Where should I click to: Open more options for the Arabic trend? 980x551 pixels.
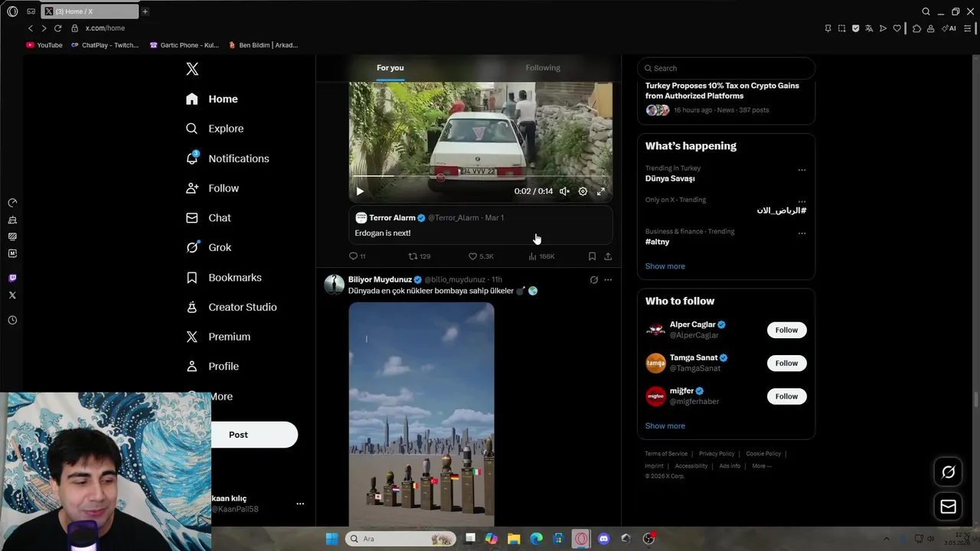coord(802,202)
